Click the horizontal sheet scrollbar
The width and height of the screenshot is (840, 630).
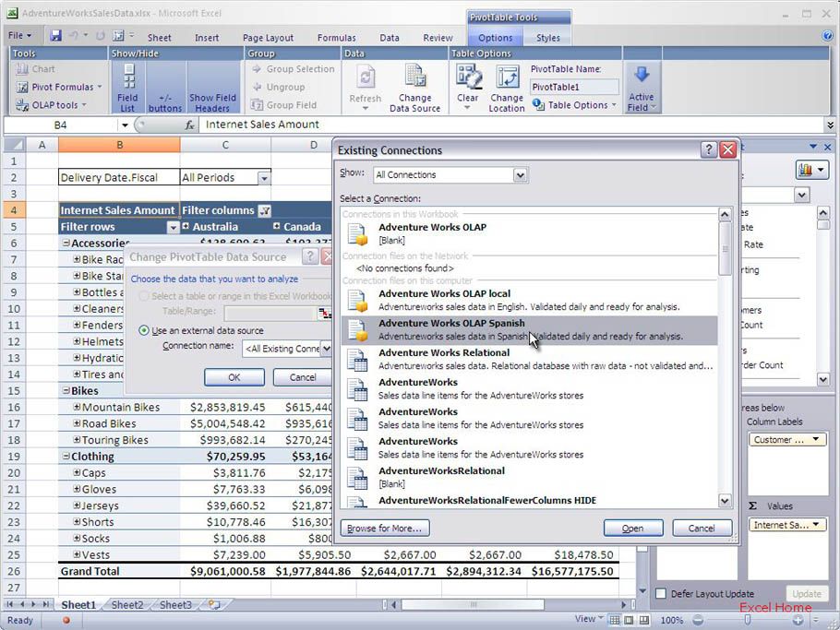473,605
